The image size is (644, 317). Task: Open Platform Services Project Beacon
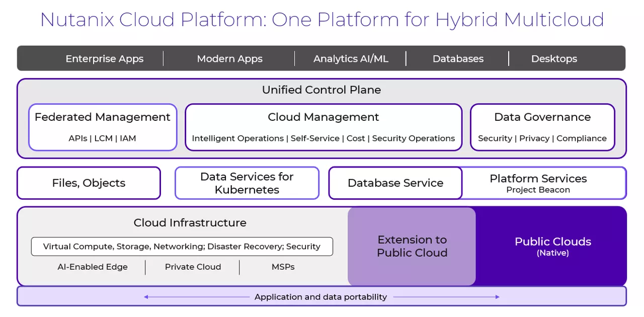click(x=538, y=183)
